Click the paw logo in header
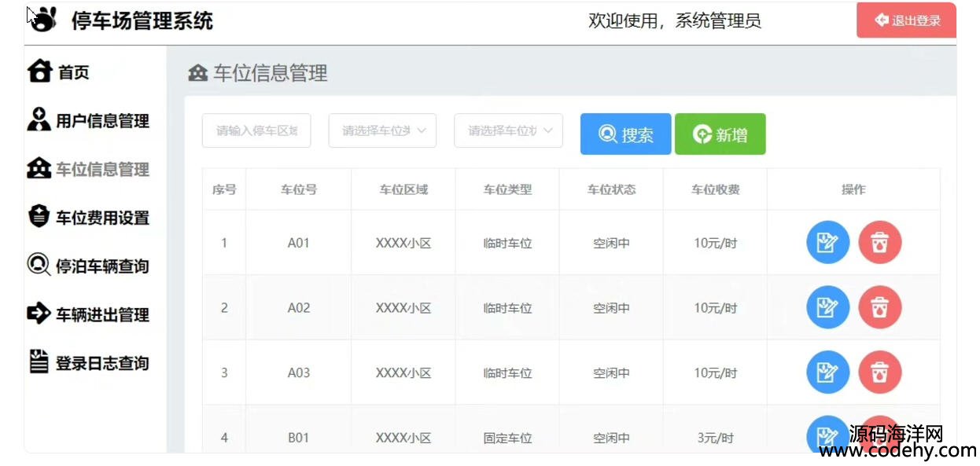The height and width of the screenshot is (466, 980). coord(44,20)
